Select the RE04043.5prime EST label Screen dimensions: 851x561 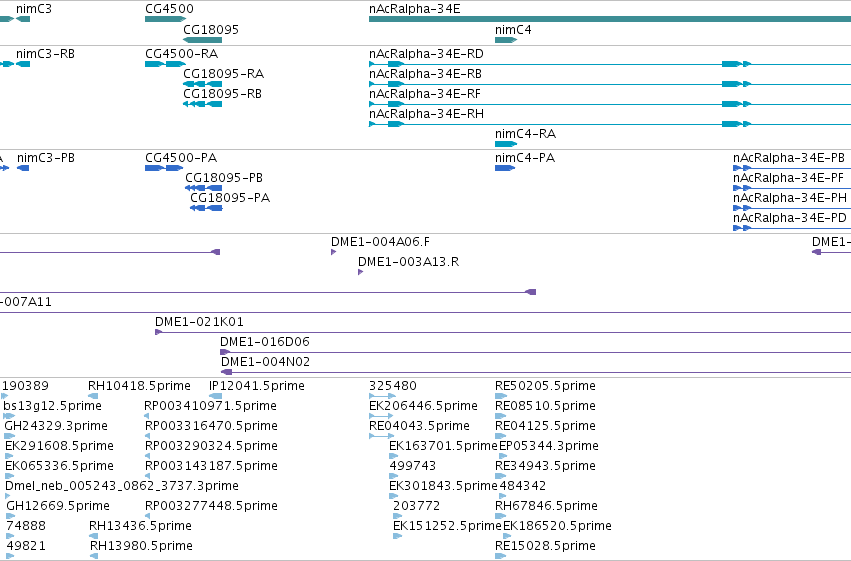click(420, 426)
